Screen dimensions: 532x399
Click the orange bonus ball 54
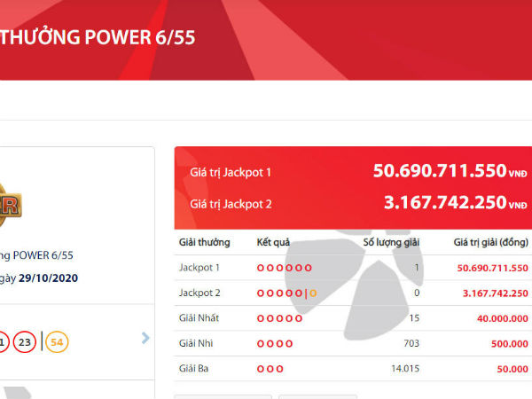tap(58, 341)
